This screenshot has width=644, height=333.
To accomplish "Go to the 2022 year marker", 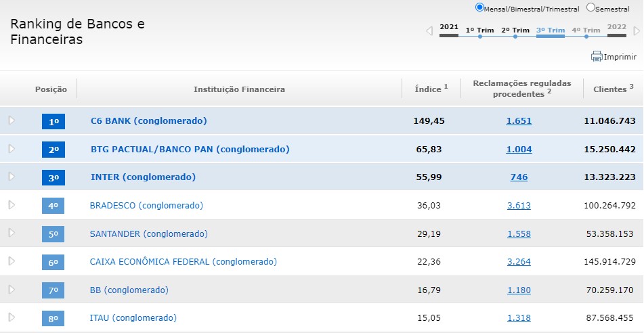I will tap(617, 28).
